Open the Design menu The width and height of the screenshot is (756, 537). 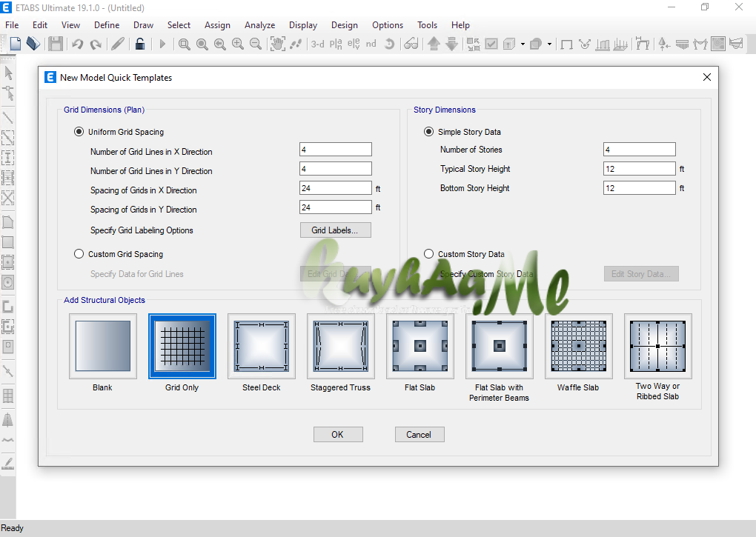pyautogui.click(x=344, y=25)
